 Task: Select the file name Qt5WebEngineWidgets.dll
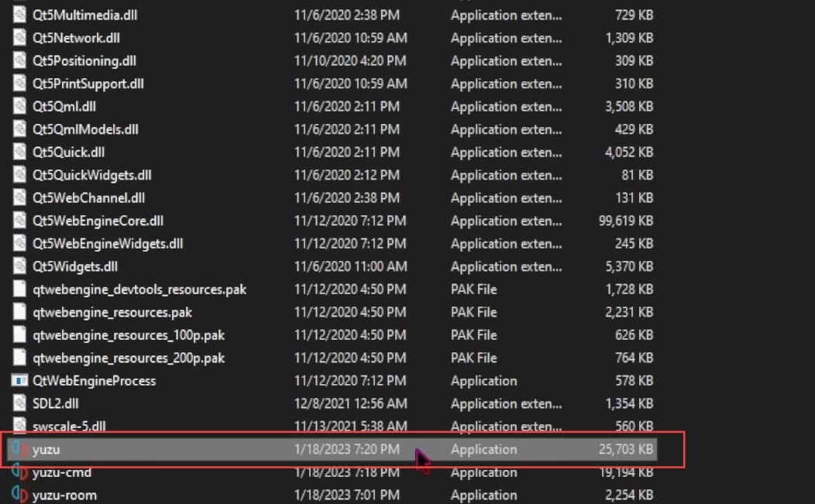pyautogui.click(x=108, y=244)
